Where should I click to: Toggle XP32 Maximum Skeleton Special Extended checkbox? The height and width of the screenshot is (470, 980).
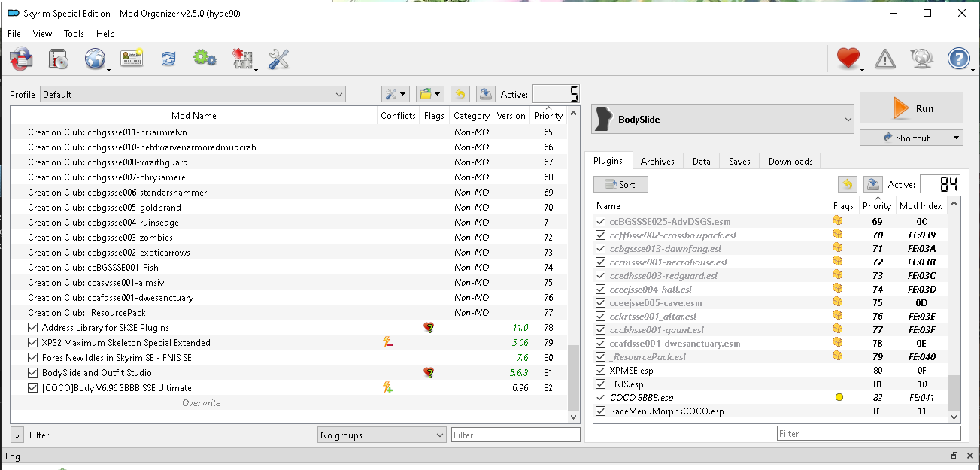pyautogui.click(x=32, y=343)
